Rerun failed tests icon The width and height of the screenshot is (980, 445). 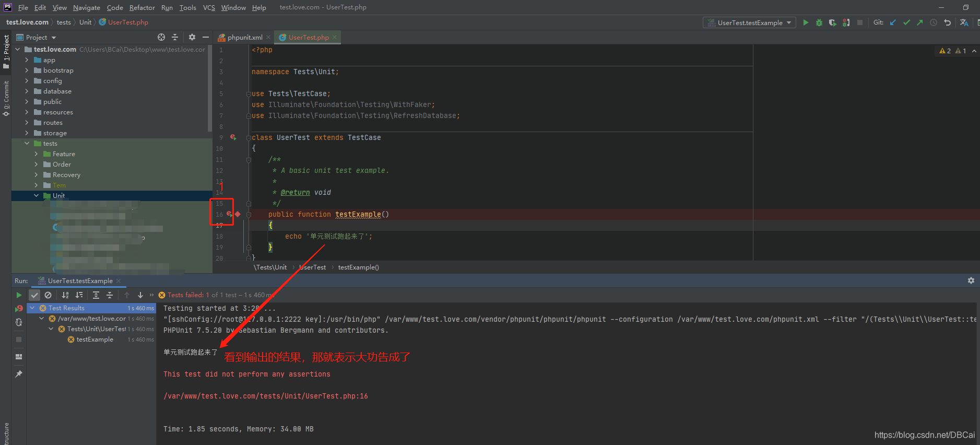coord(19,309)
